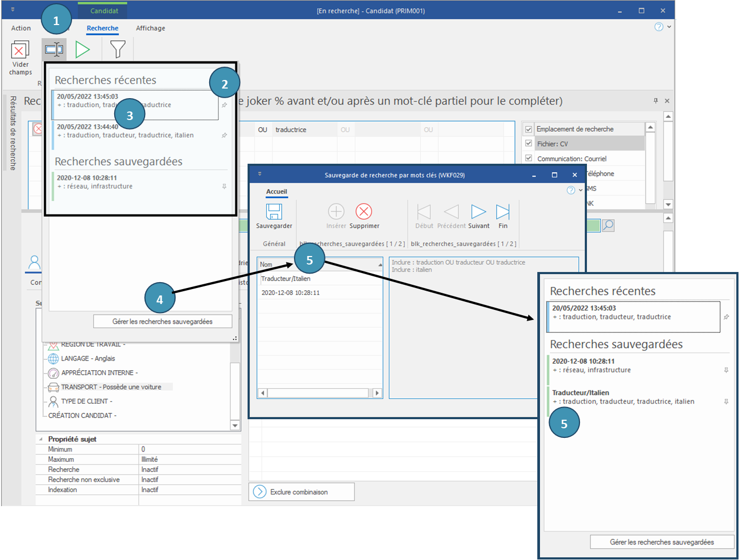The image size is (739, 560).
Task: Pin the 13:45:03 recent search
Action: (225, 105)
